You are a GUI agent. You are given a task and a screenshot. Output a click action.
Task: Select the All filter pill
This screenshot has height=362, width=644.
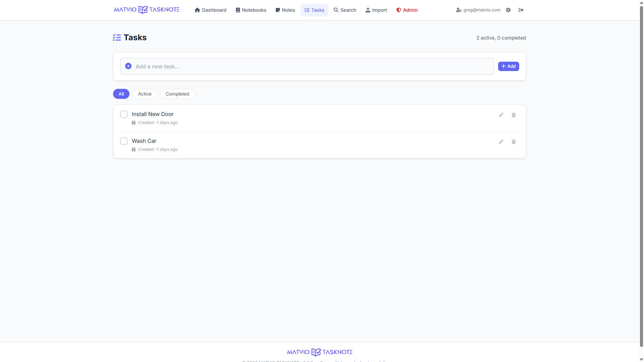coord(121,94)
